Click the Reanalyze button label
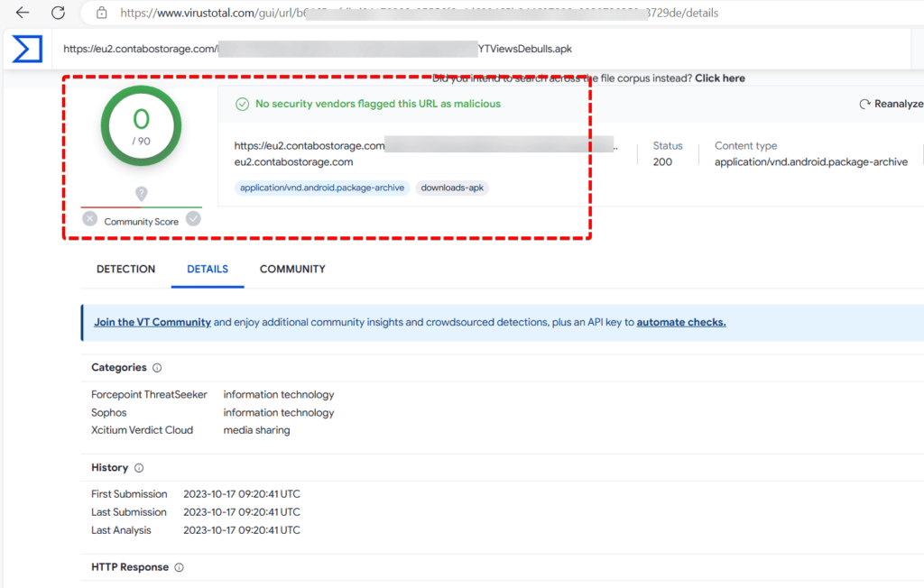This screenshot has height=588, width=924. click(x=899, y=104)
